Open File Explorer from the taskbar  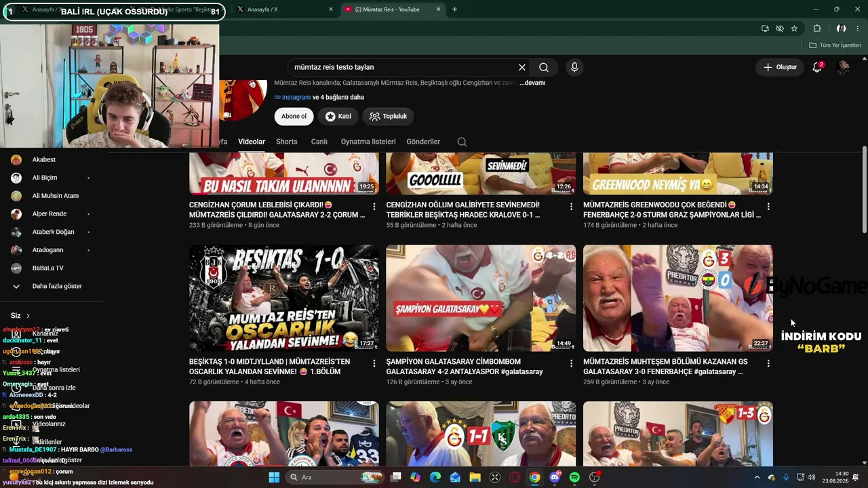click(475, 477)
